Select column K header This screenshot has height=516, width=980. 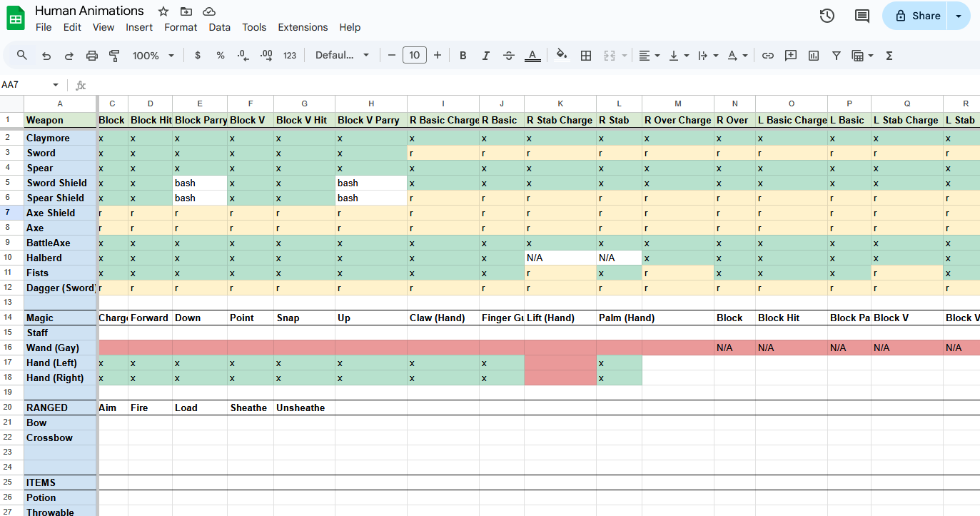point(560,104)
